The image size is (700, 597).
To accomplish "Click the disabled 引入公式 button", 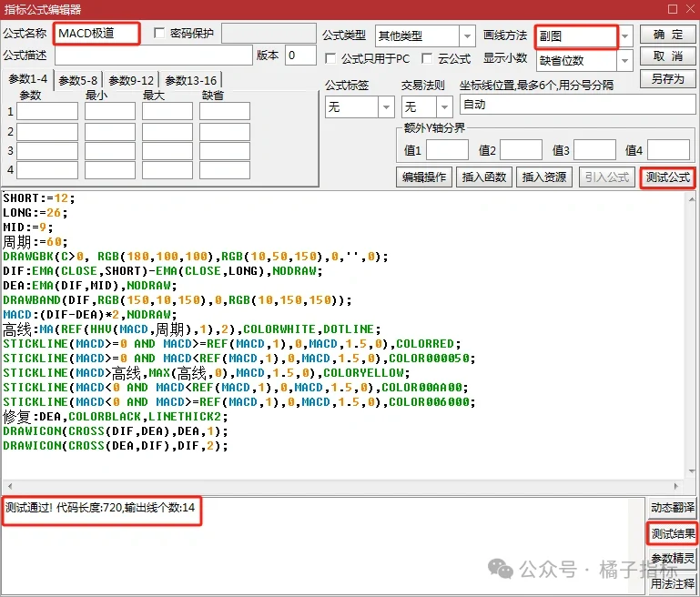I will tap(607, 177).
